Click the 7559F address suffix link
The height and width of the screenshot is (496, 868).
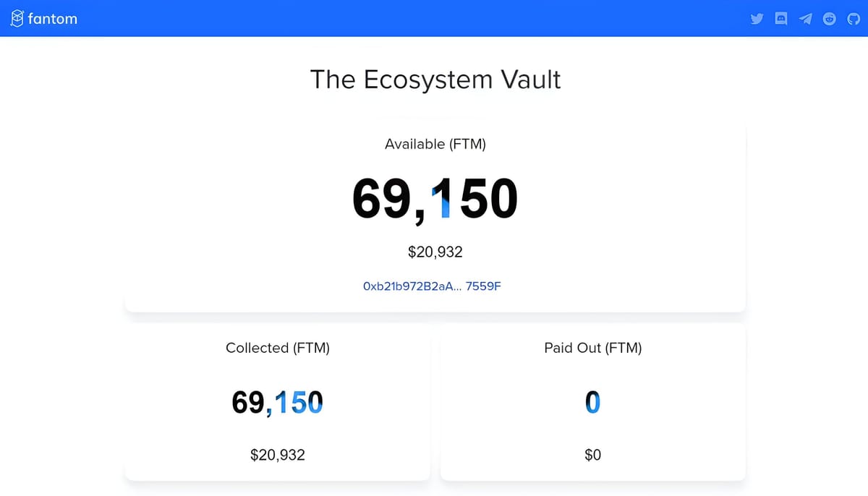483,286
